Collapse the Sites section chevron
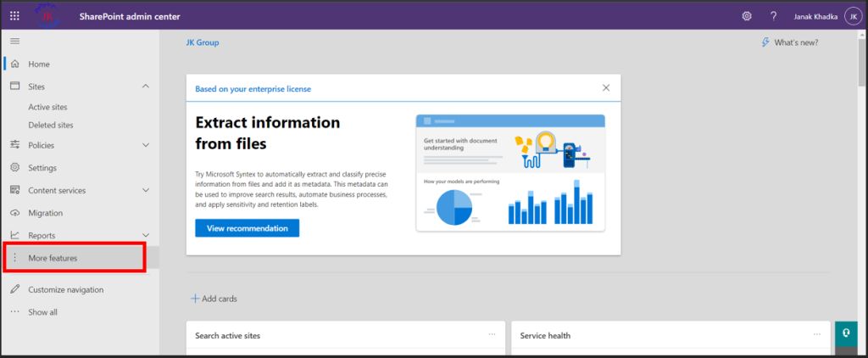This screenshot has height=358, width=868. click(x=146, y=87)
